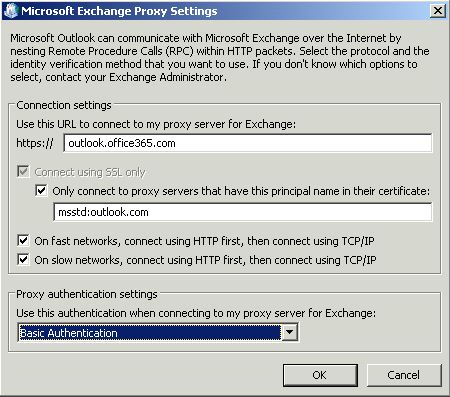The height and width of the screenshot is (397, 450).
Task: Click the disabled Connect using SSL only checkbox
Action: coord(23,172)
